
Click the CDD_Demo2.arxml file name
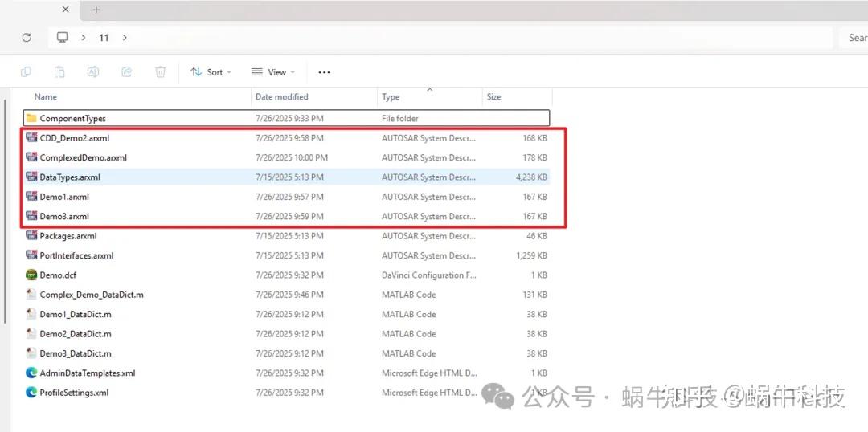point(74,138)
